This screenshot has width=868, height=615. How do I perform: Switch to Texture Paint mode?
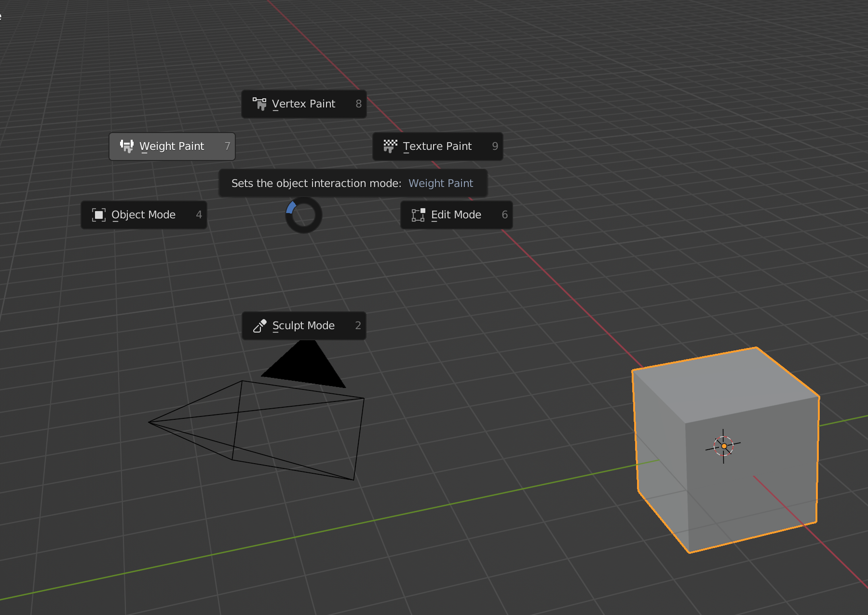(438, 147)
